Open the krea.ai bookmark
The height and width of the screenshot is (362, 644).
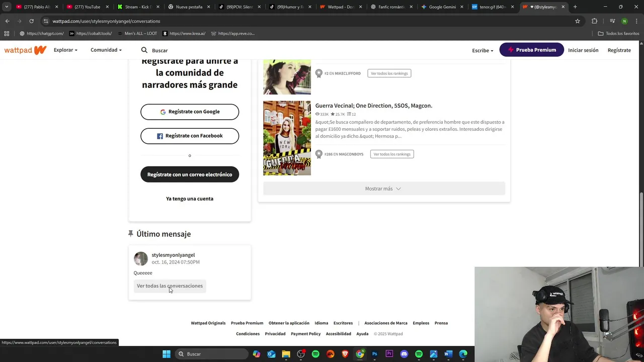[184, 34]
